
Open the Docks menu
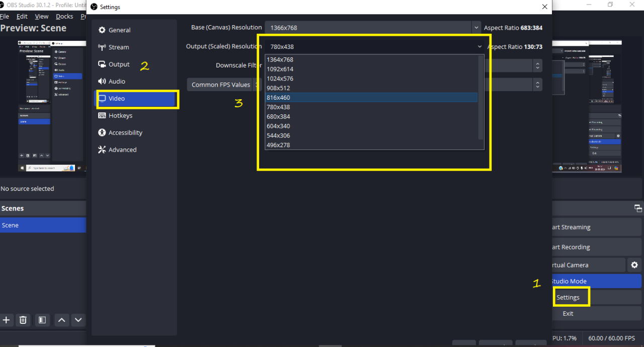pyautogui.click(x=64, y=17)
